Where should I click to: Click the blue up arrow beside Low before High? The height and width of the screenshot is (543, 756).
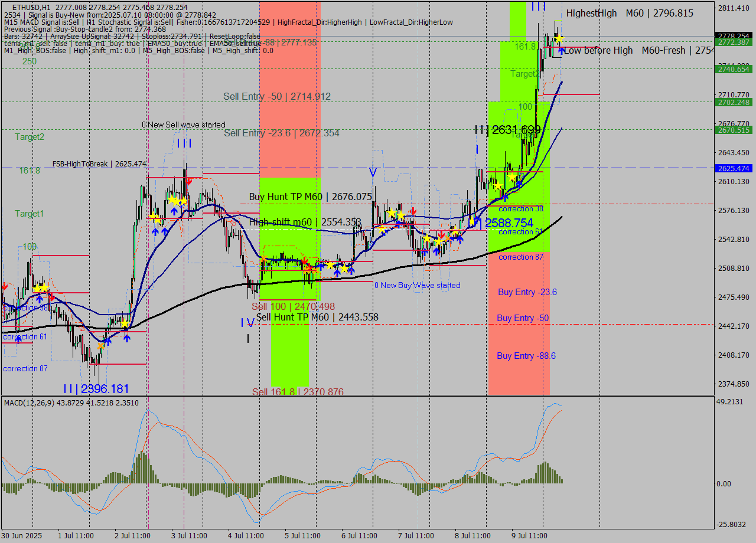[x=561, y=51]
